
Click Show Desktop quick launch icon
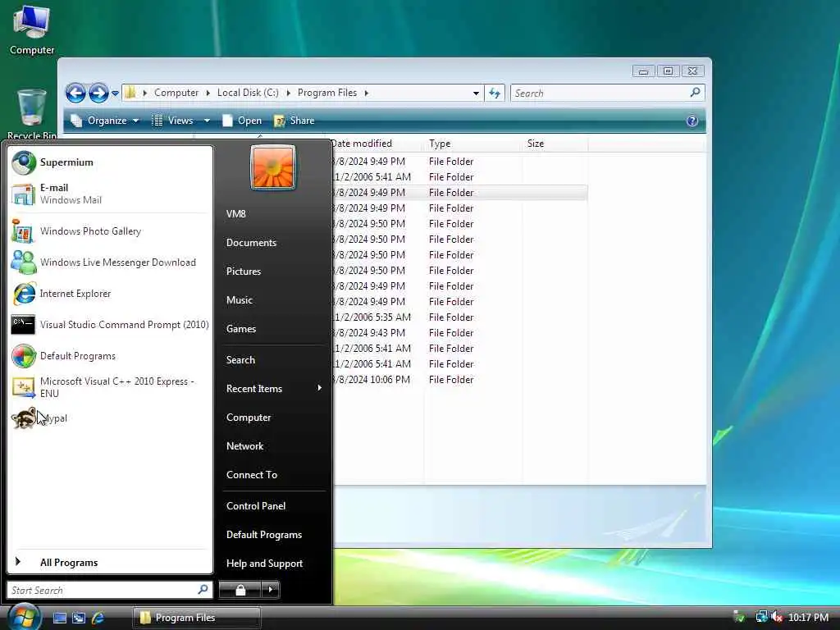click(60, 618)
